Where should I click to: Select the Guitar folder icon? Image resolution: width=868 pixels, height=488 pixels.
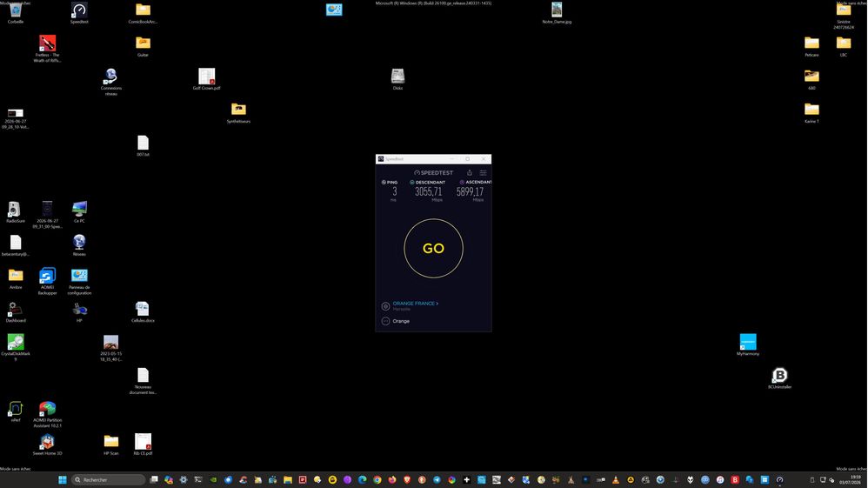[x=143, y=46]
